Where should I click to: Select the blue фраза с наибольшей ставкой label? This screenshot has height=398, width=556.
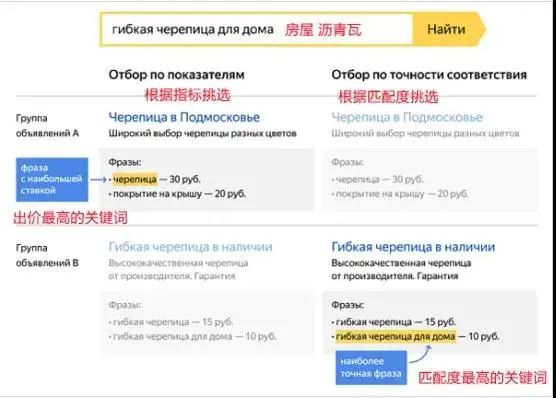(x=52, y=179)
